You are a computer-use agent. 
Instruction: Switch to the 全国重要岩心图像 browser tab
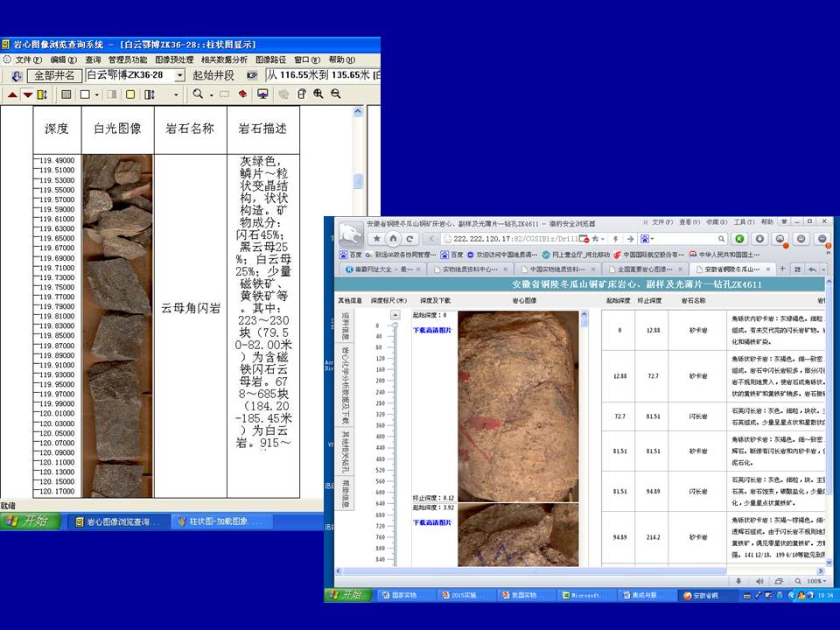647,269
